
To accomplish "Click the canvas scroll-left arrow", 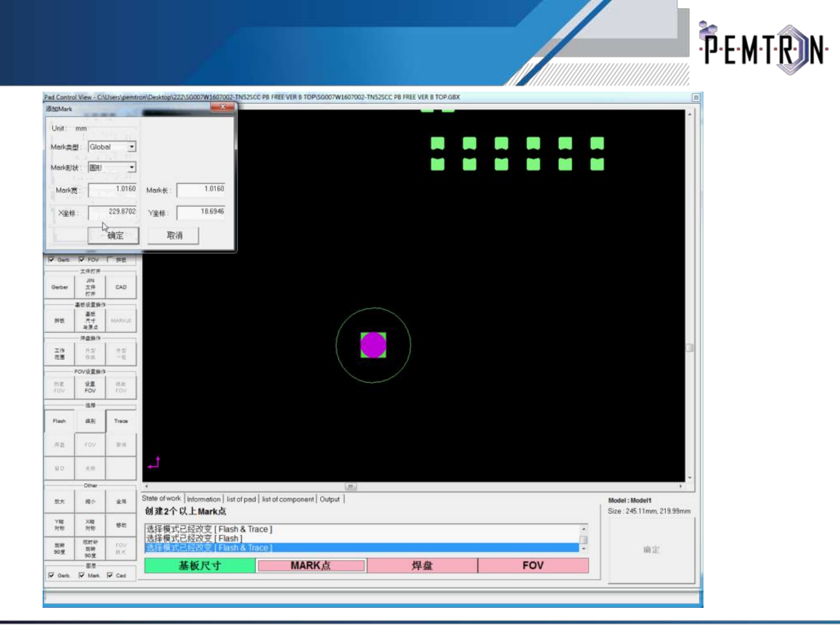I will [146, 486].
